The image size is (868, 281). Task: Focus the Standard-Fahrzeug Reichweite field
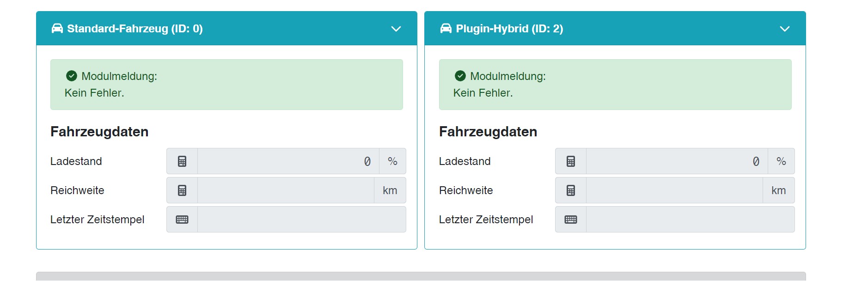click(286, 190)
